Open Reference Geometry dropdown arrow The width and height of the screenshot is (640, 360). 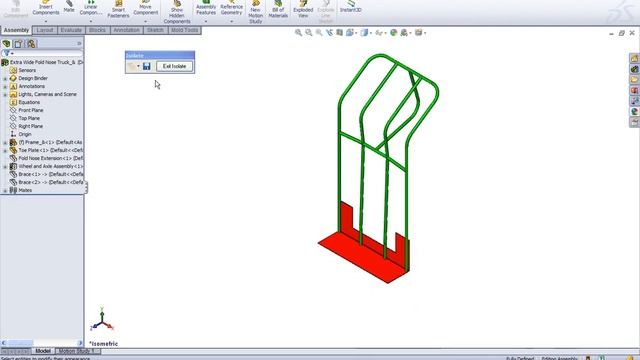point(231,21)
